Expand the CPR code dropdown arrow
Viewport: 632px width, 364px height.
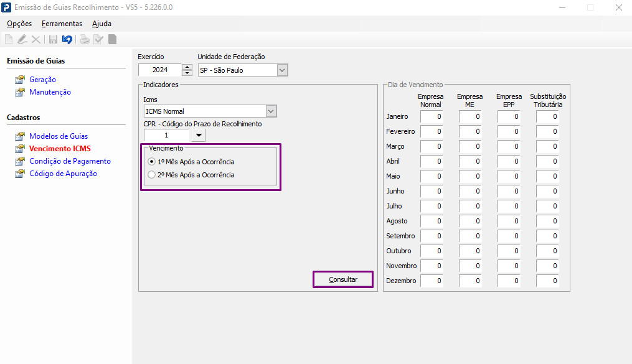(199, 135)
